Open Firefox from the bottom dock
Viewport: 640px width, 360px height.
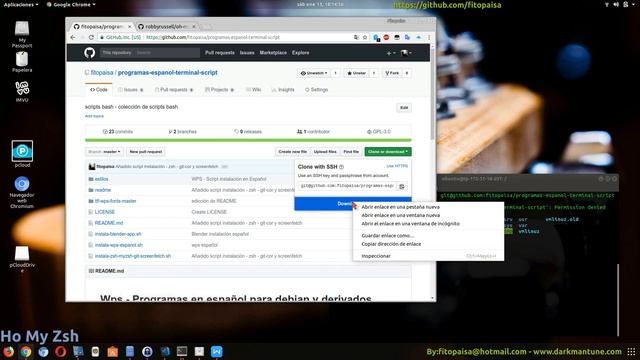pos(9,351)
